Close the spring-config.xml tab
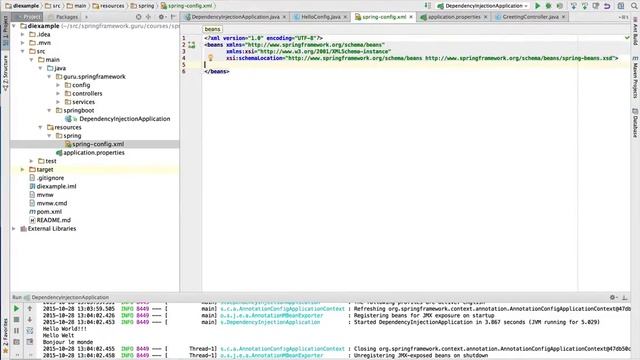 pyautogui.click(x=411, y=17)
